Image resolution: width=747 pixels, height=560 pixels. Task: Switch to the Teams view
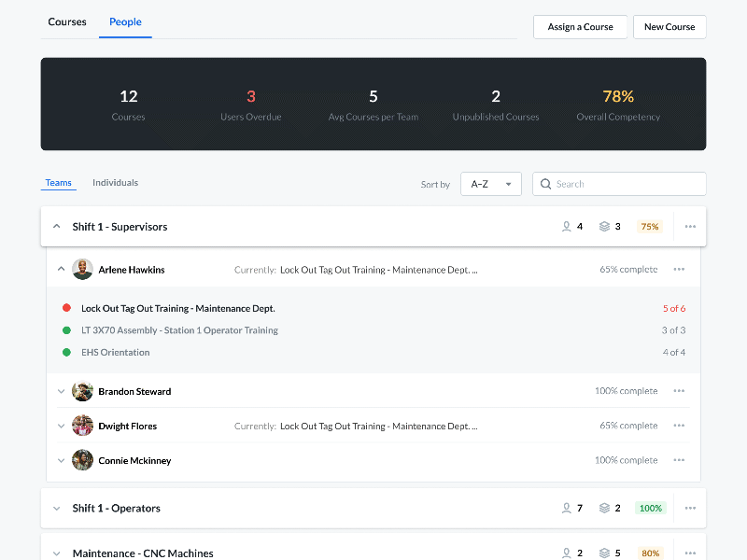pyautogui.click(x=58, y=182)
